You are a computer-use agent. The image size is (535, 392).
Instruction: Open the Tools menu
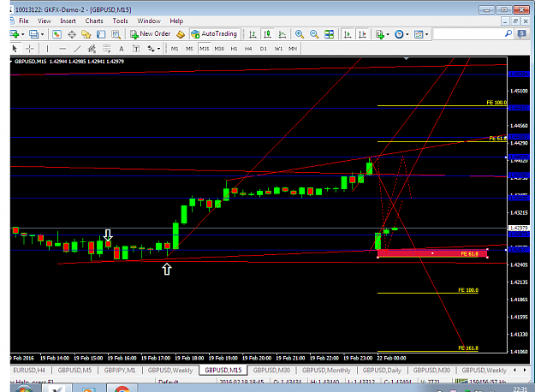click(x=120, y=21)
